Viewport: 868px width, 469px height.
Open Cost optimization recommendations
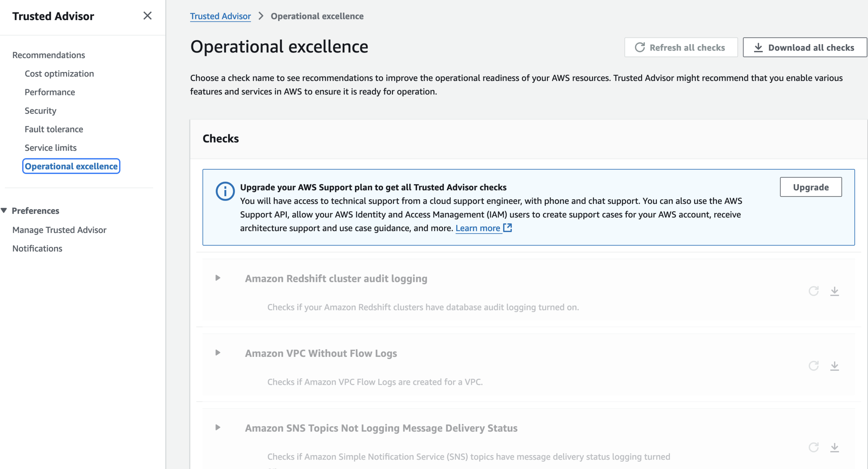point(59,74)
